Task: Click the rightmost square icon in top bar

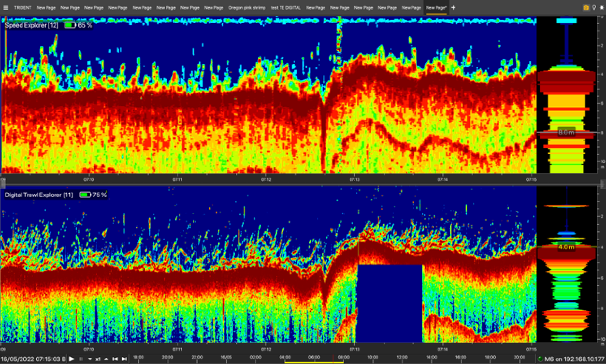Action: (x=602, y=8)
